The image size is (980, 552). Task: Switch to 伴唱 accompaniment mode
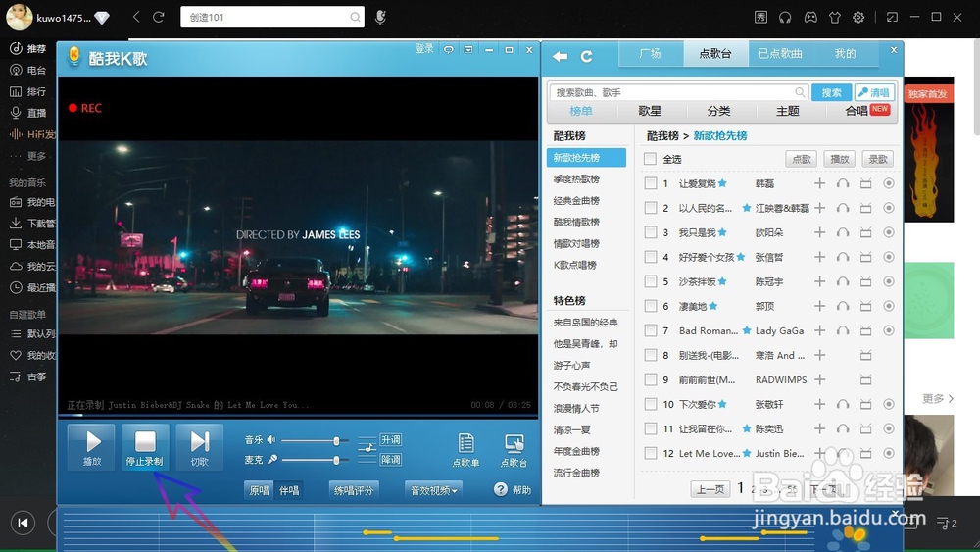tap(289, 490)
